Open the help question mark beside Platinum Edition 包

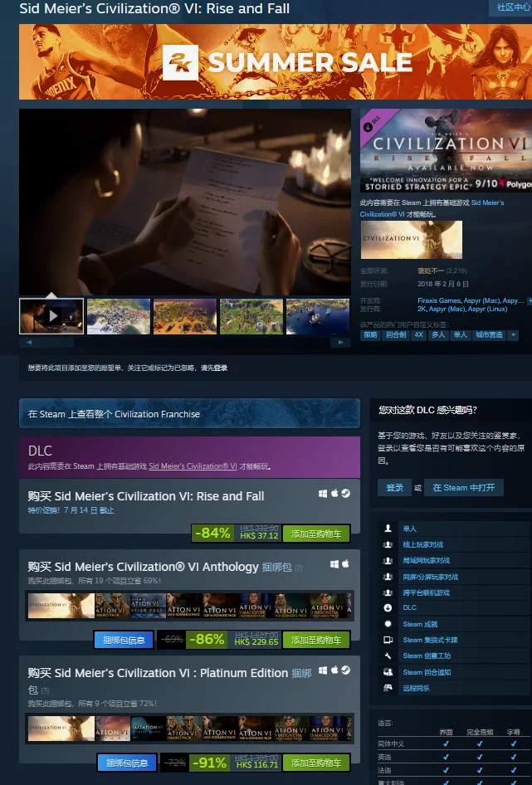[x=45, y=691]
